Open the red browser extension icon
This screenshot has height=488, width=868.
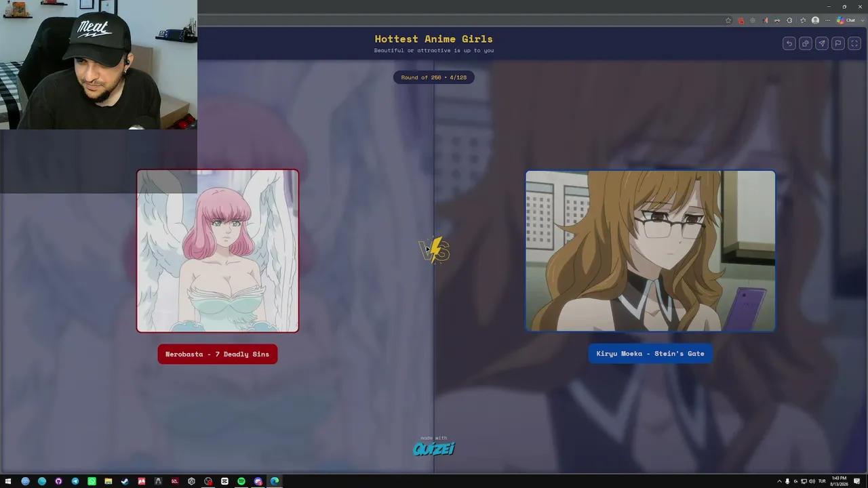(x=741, y=20)
